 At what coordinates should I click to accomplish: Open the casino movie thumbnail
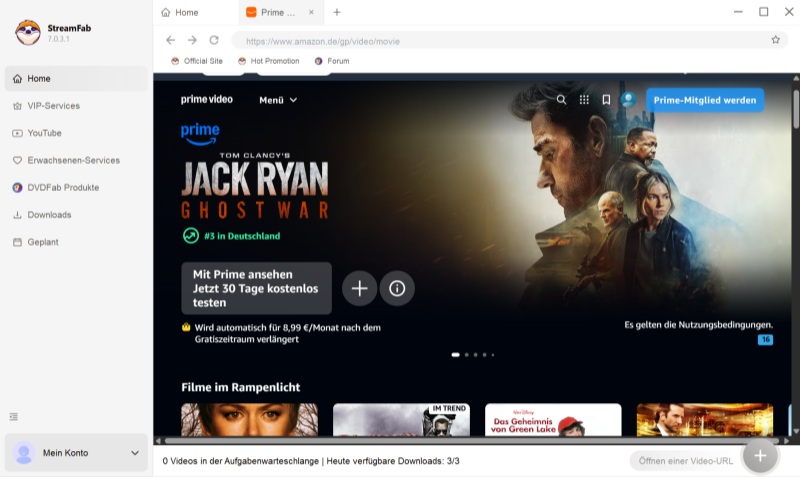tap(705, 419)
